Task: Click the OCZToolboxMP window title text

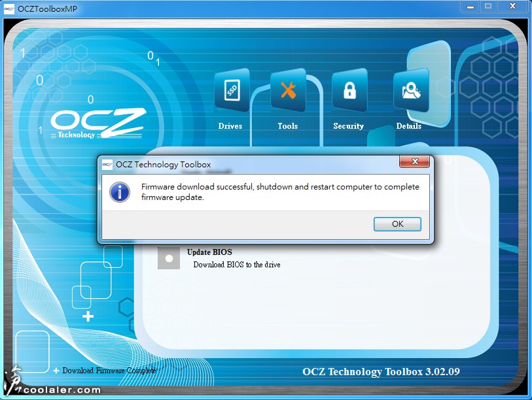Action: point(48,9)
